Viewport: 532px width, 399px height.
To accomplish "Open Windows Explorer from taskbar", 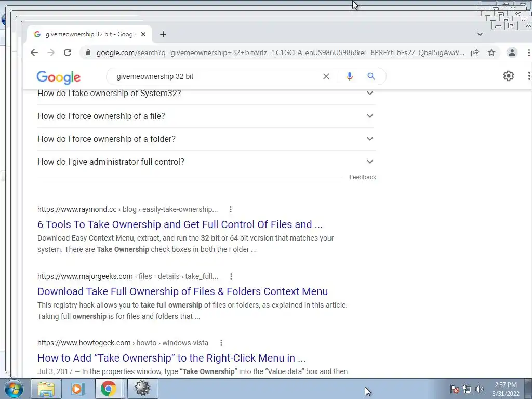I will pyautogui.click(x=46, y=389).
